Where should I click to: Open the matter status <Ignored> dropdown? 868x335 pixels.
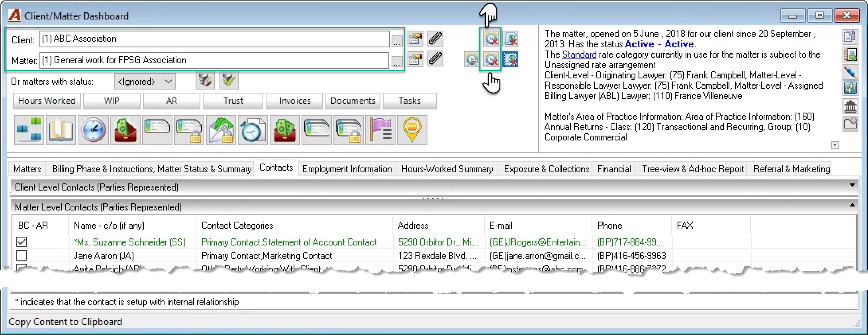click(x=145, y=82)
